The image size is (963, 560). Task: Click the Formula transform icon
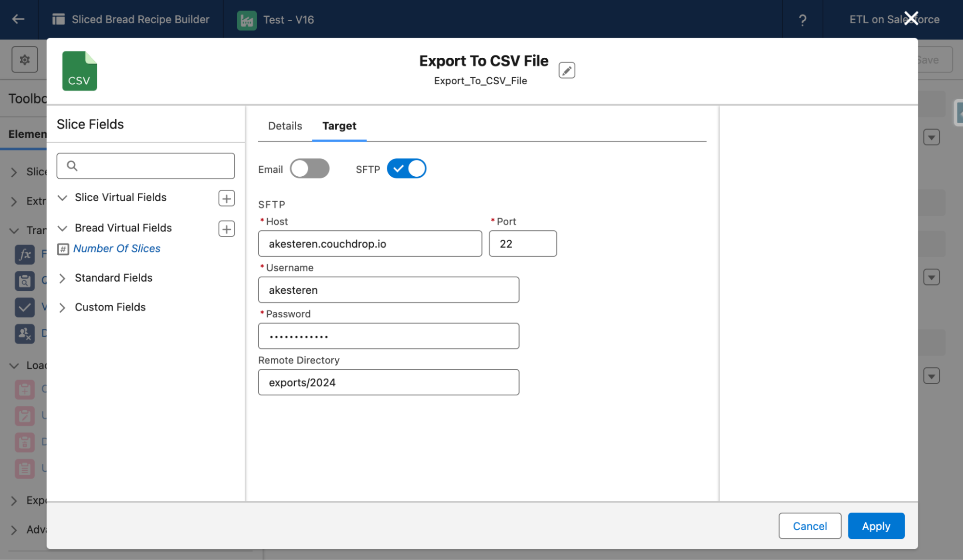[x=25, y=254]
